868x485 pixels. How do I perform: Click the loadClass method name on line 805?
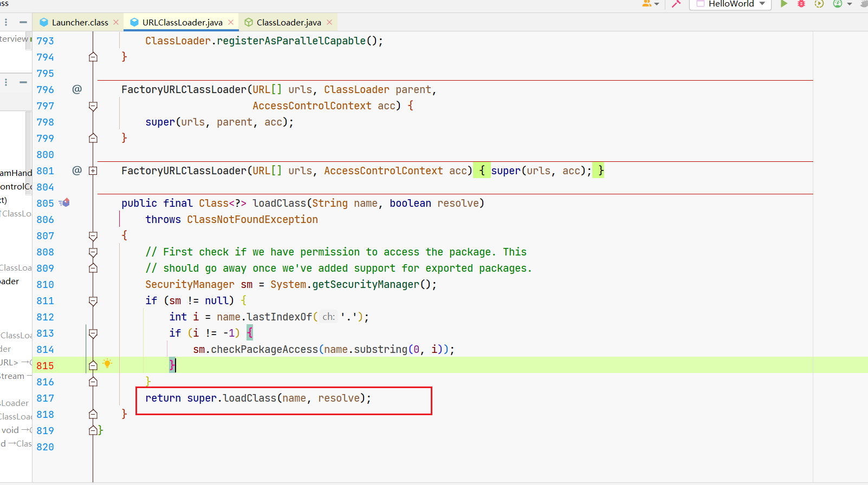click(x=280, y=203)
